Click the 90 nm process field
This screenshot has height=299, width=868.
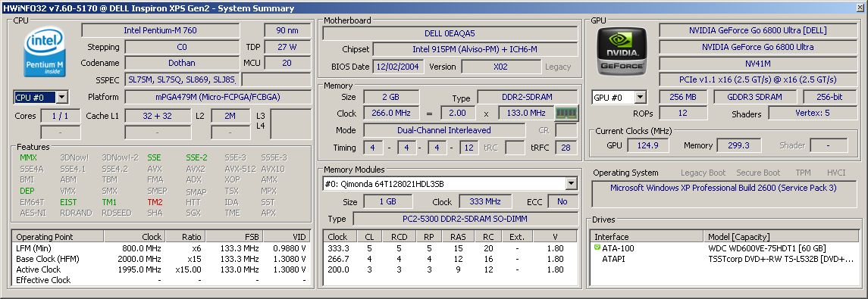click(287, 30)
